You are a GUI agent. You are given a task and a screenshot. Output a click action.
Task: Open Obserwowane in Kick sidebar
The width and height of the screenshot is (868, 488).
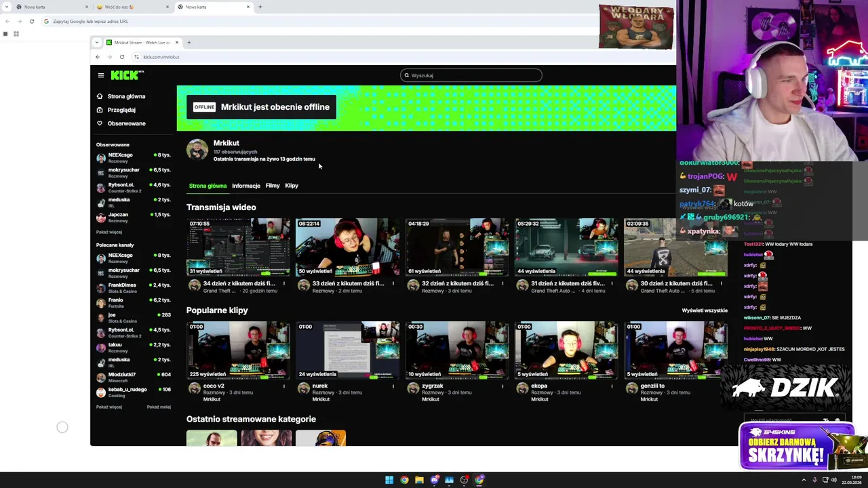(126, 123)
